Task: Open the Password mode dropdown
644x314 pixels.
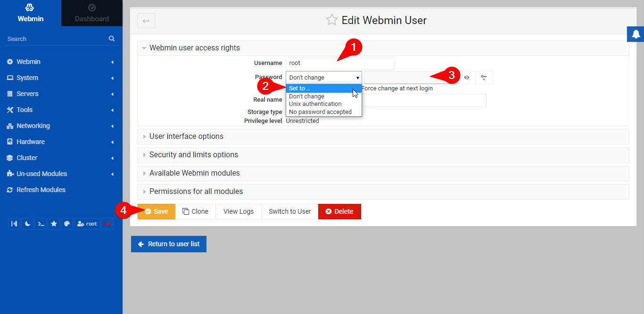Action: point(324,78)
